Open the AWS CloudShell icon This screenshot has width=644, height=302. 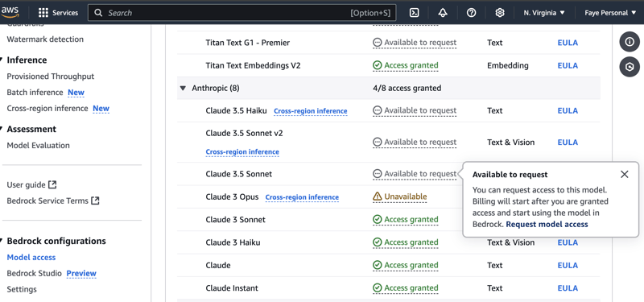pyautogui.click(x=415, y=13)
